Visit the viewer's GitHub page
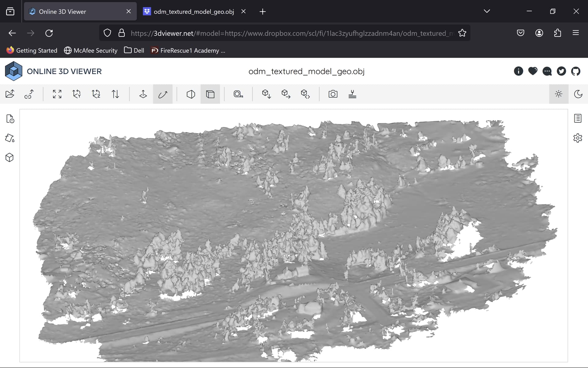The height and width of the screenshot is (368, 588). point(576,71)
